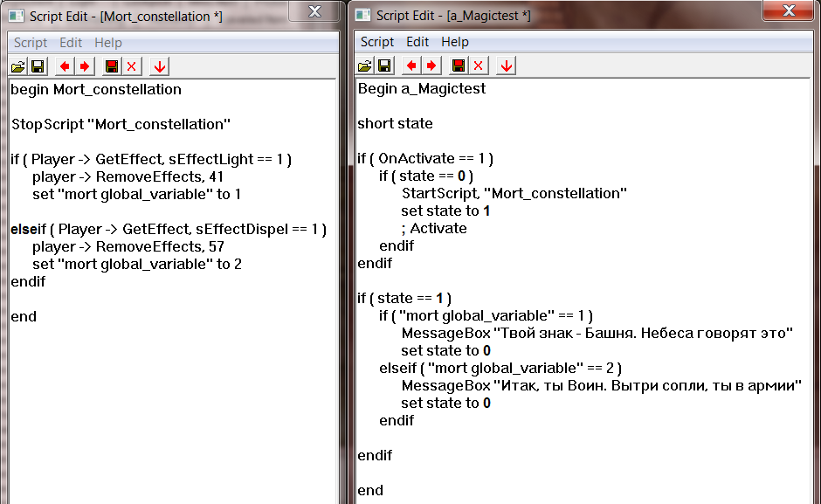Click the recompile icon in Mort_constellation window

click(x=112, y=66)
